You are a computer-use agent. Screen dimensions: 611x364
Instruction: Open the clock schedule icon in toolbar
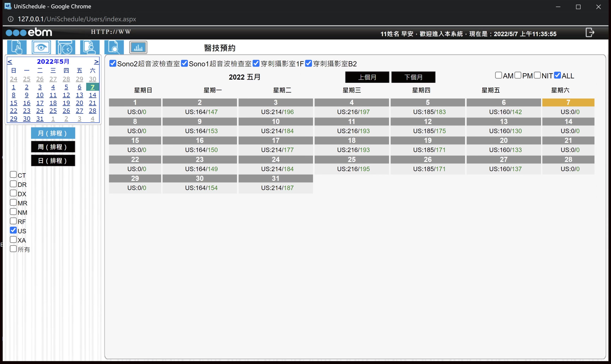(65, 47)
